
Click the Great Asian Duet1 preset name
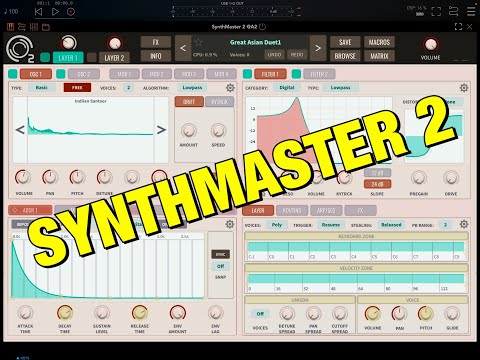tap(256, 42)
